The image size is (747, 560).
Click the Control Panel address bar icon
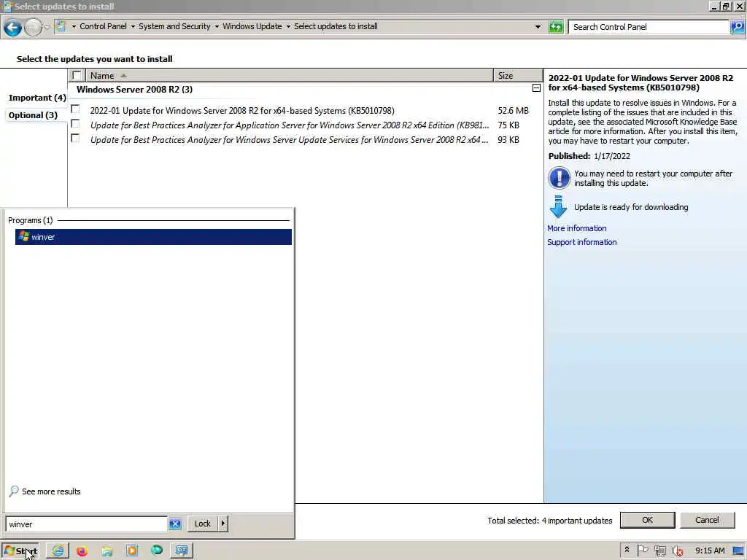[x=61, y=26]
